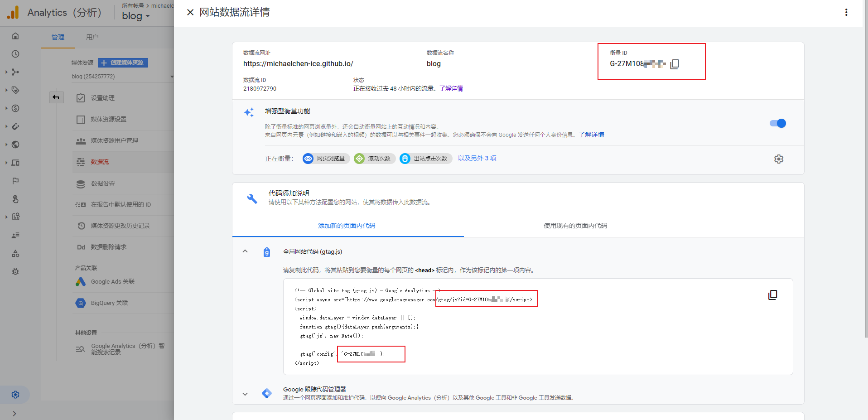
Task: Open the Conversions flag icon in the sidebar
Action: coord(15,181)
